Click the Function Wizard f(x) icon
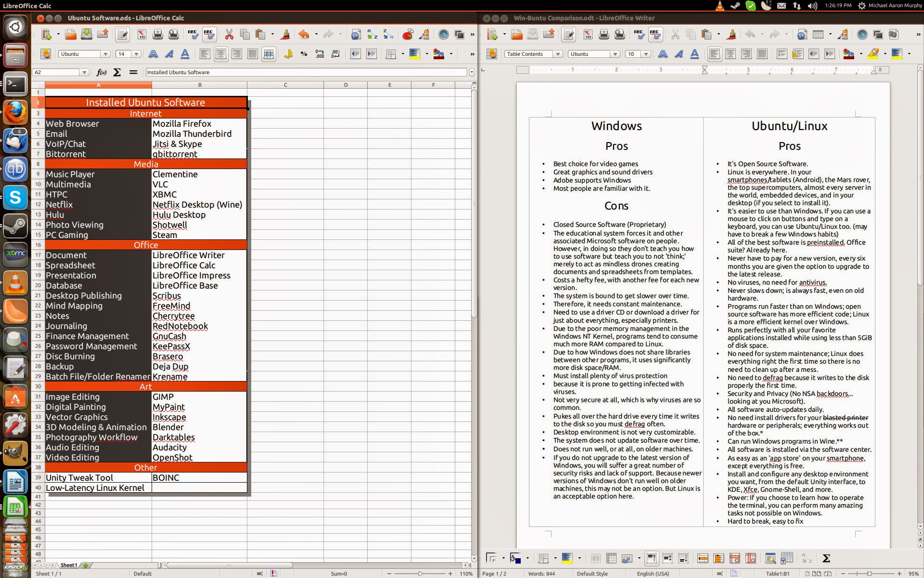Screen dimensions: 924x578 [x=101, y=72]
